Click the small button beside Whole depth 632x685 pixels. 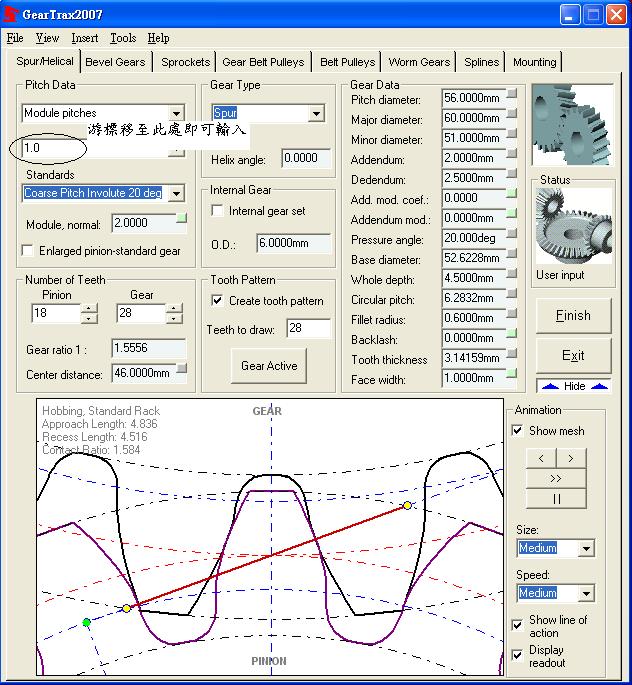pyautogui.click(x=511, y=273)
